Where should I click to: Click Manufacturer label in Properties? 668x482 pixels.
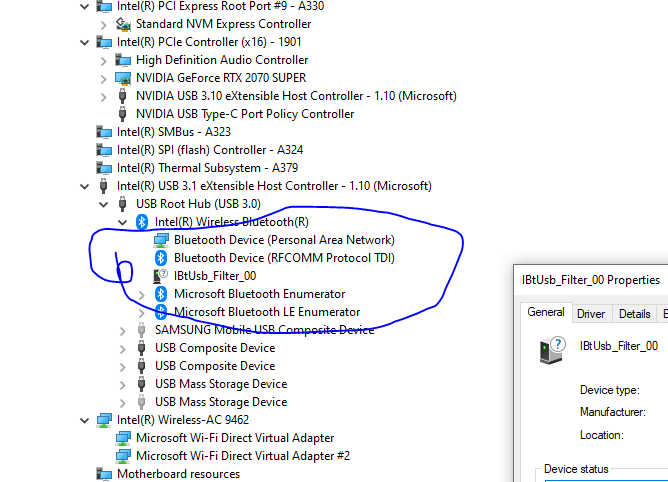point(613,412)
